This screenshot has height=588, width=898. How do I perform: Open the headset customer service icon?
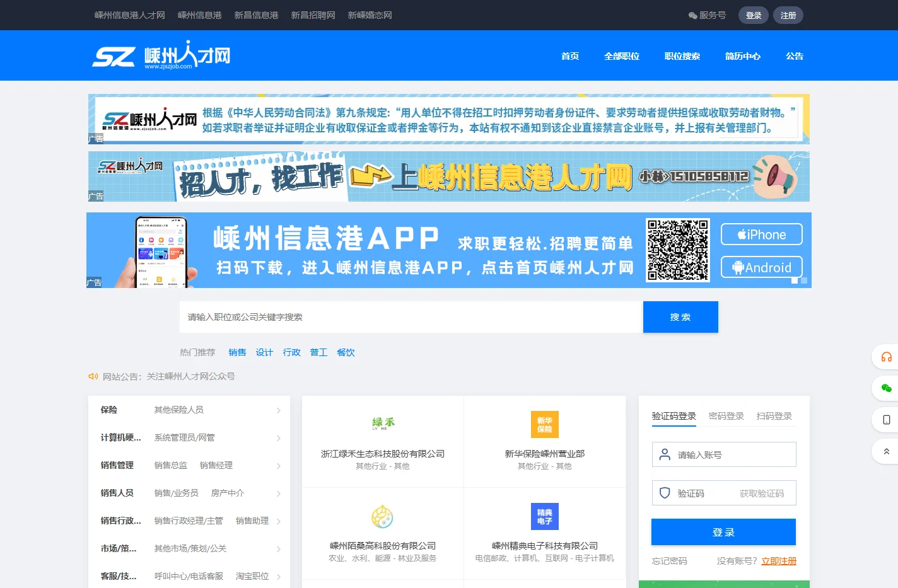pos(886,357)
